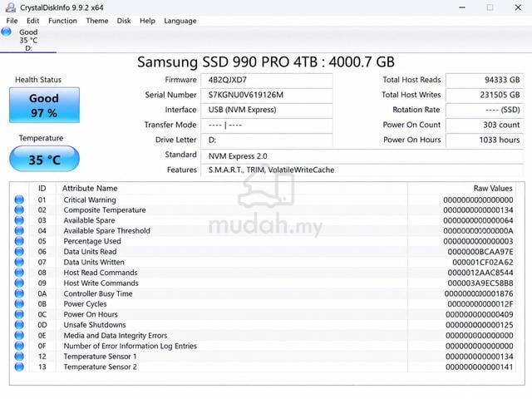Click status orb for Data Units Read row
The image size is (532, 399).
[19, 252]
